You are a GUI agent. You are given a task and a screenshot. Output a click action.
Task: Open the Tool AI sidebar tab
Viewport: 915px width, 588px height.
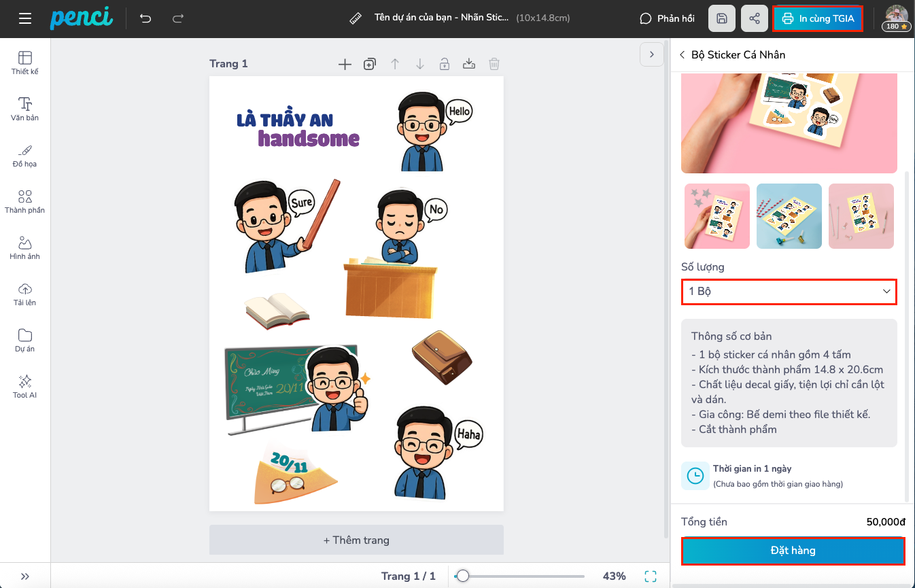[25, 386]
